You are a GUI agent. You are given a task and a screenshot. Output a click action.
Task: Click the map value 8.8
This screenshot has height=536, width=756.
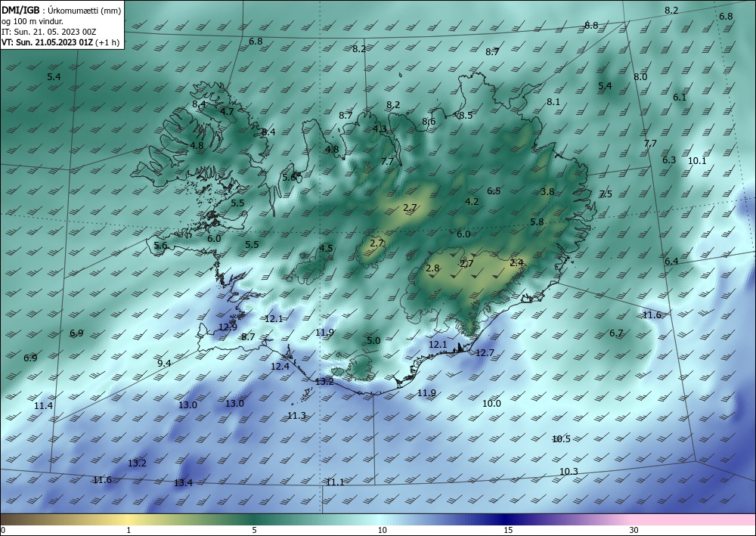(591, 26)
